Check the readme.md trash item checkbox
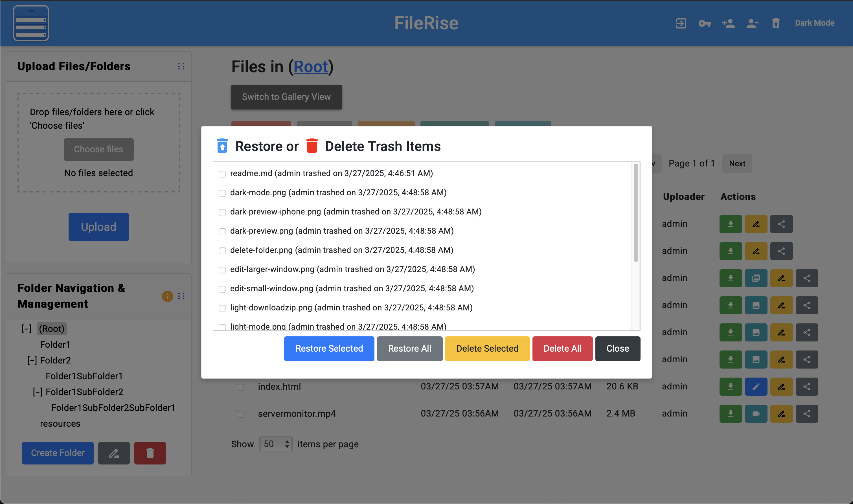The width and height of the screenshot is (853, 504). (x=222, y=174)
